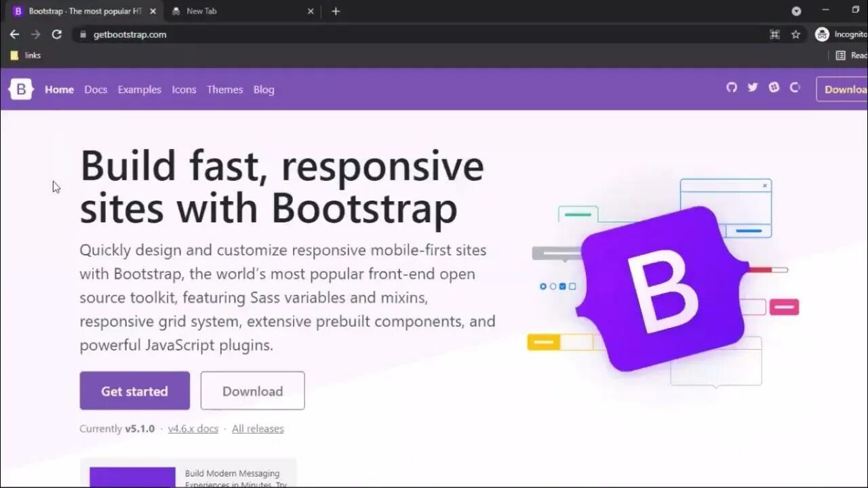868x488 pixels.
Task: Close the New Tab tab
Action: click(311, 12)
